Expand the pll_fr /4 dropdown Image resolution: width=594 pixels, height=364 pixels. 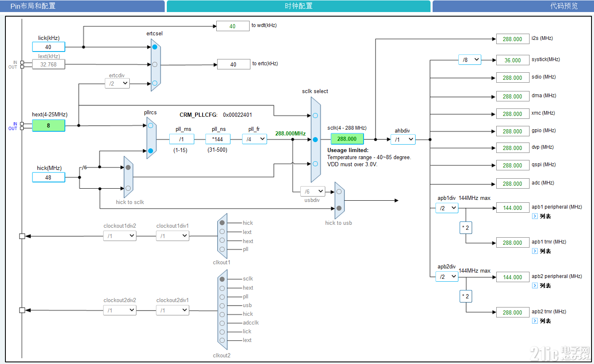coord(255,139)
